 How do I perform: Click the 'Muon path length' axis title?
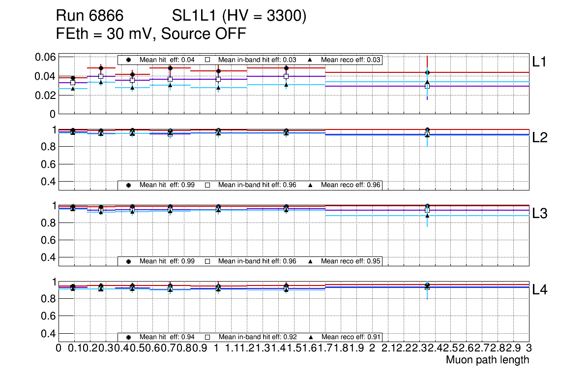[x=487, y=360]
